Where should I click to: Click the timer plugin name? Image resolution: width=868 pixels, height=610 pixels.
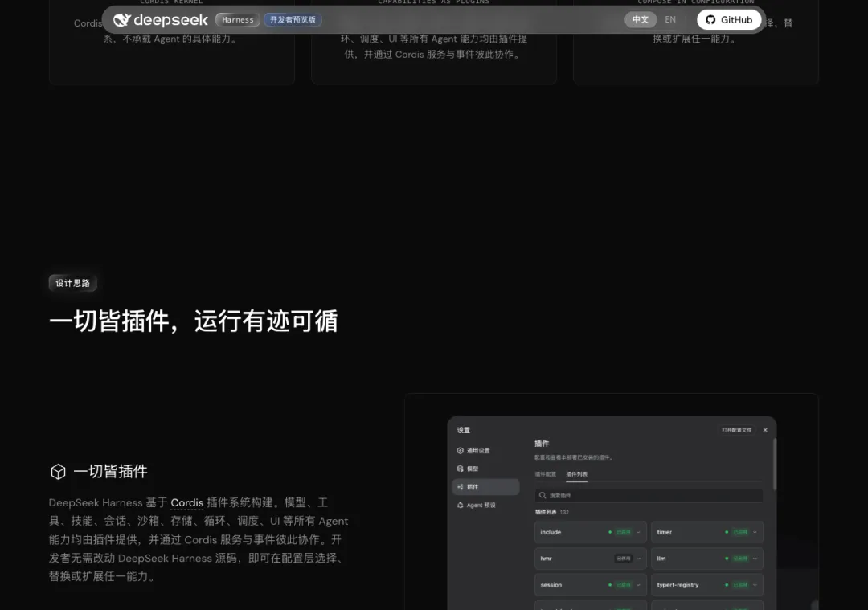point(665,533)
